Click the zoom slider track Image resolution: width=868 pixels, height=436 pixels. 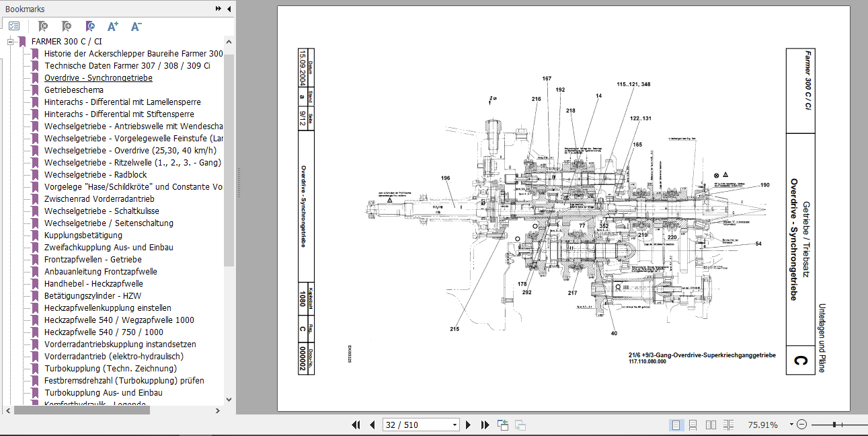[840, 425]
